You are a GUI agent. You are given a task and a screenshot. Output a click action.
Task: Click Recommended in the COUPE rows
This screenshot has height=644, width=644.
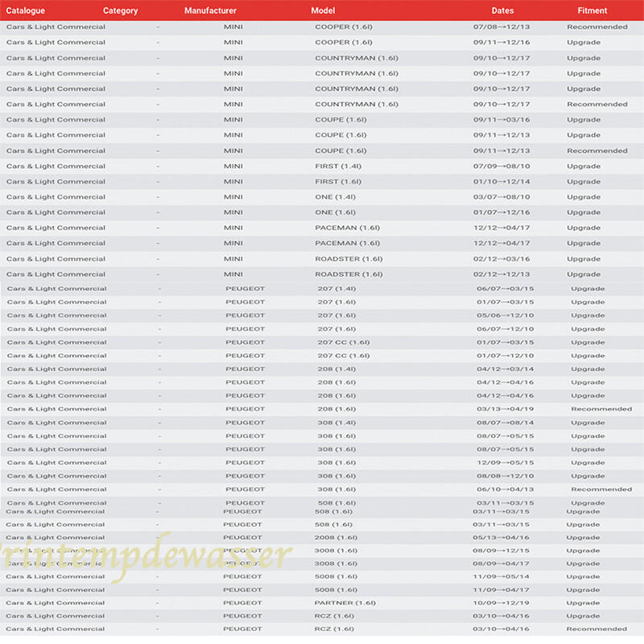597,151
